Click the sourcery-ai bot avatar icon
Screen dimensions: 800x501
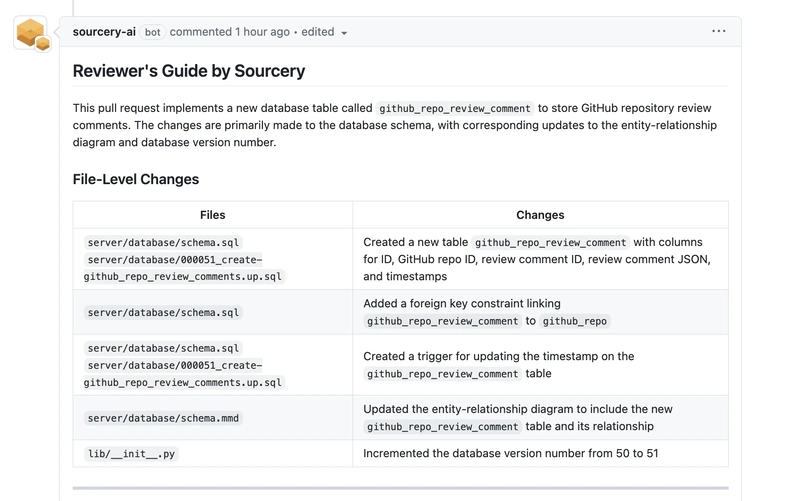click(32, 34)
